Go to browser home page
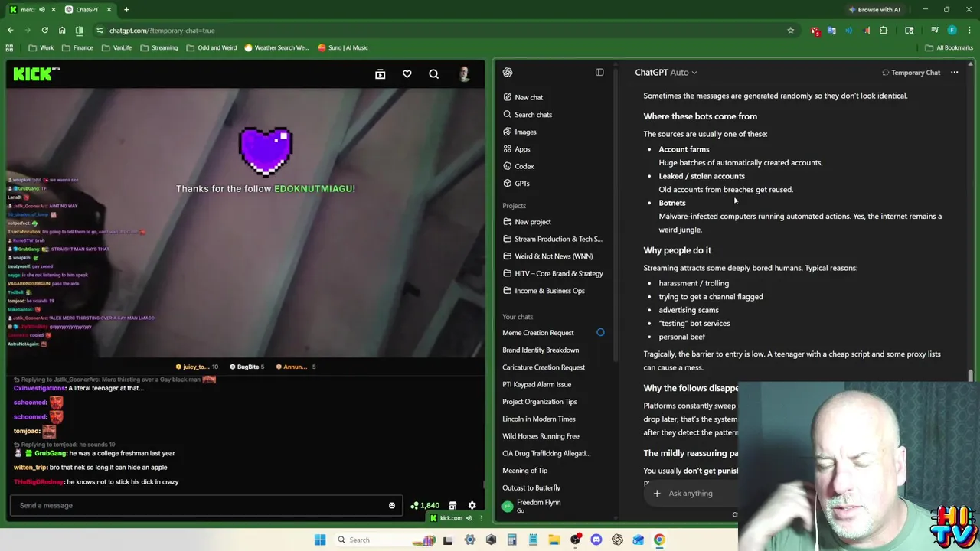 pos(62,31)
